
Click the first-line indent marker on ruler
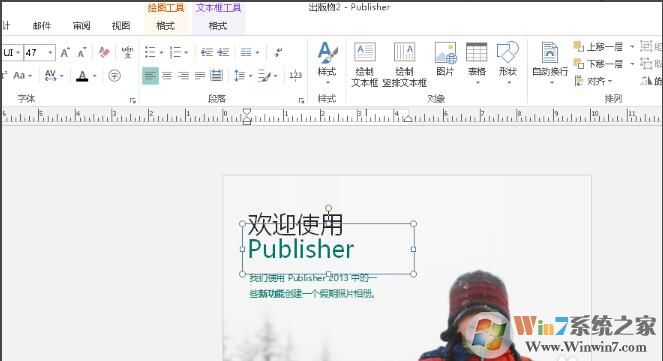(x=247, y=112)
